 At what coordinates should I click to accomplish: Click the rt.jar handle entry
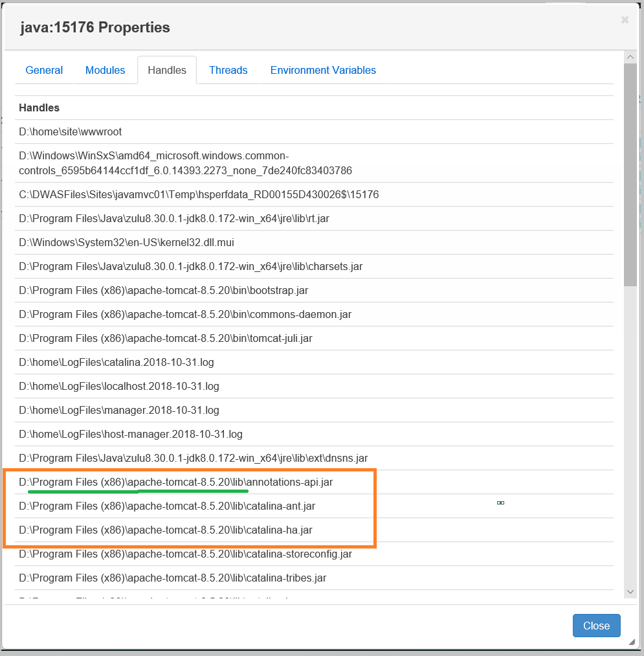[x=174, y=218]
